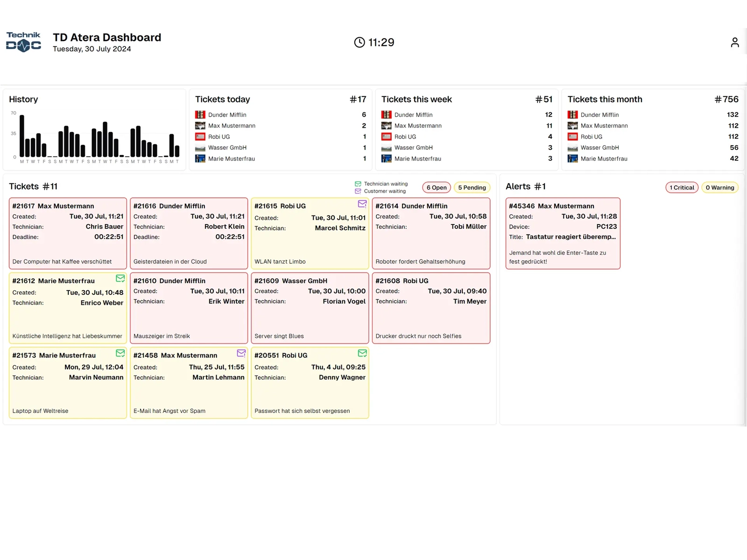747x560 pixels.
Task: Click Marie Musterfrau logo in Tickets this week
Action: point(386,159)
